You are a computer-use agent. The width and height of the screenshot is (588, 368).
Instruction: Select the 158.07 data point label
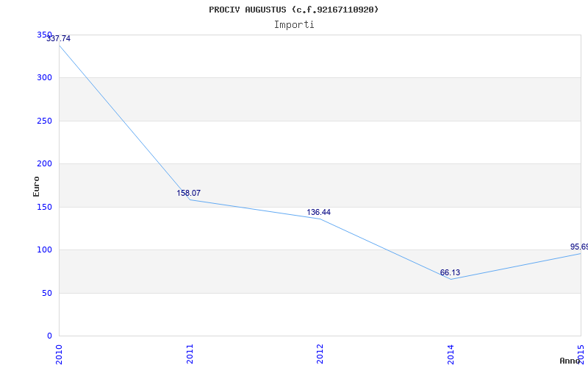point(188,194)
